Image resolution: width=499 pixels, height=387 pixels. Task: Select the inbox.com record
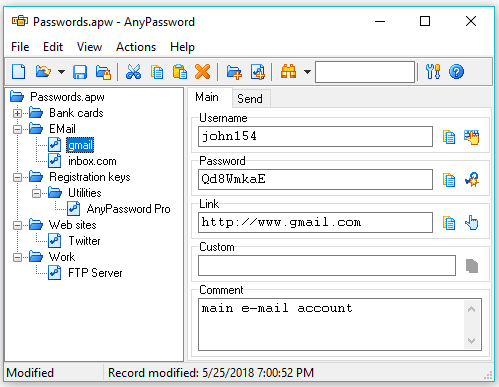(92, 161)
